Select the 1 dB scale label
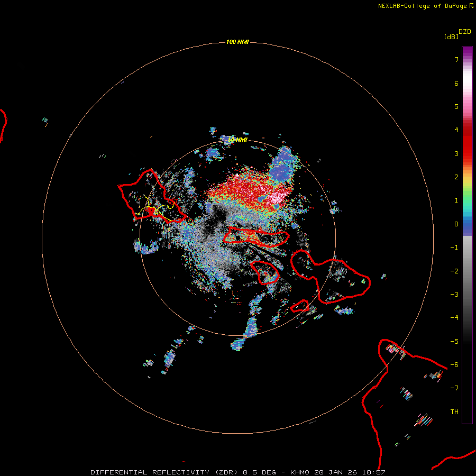Image resolution: width=476 pixels, height=476 pixels. 456,200
